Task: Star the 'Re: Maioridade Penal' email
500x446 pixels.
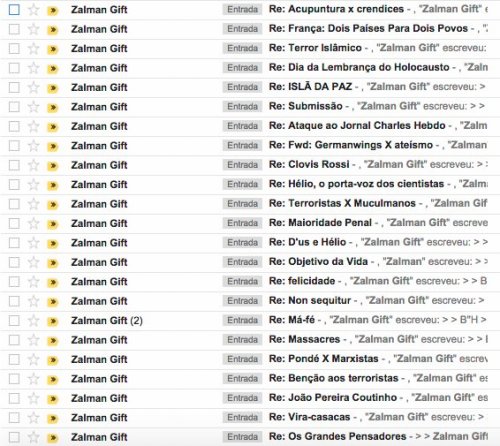Action: click(x=33, y=223)
